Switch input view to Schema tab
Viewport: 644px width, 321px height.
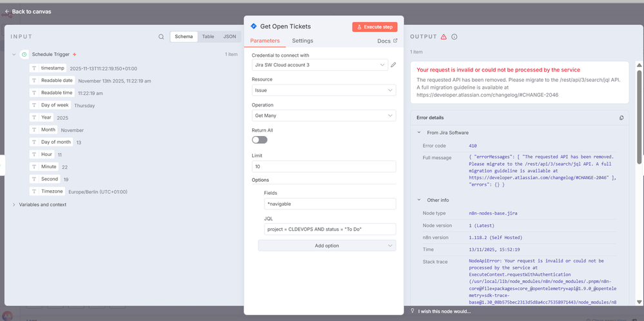coord(184,37)
